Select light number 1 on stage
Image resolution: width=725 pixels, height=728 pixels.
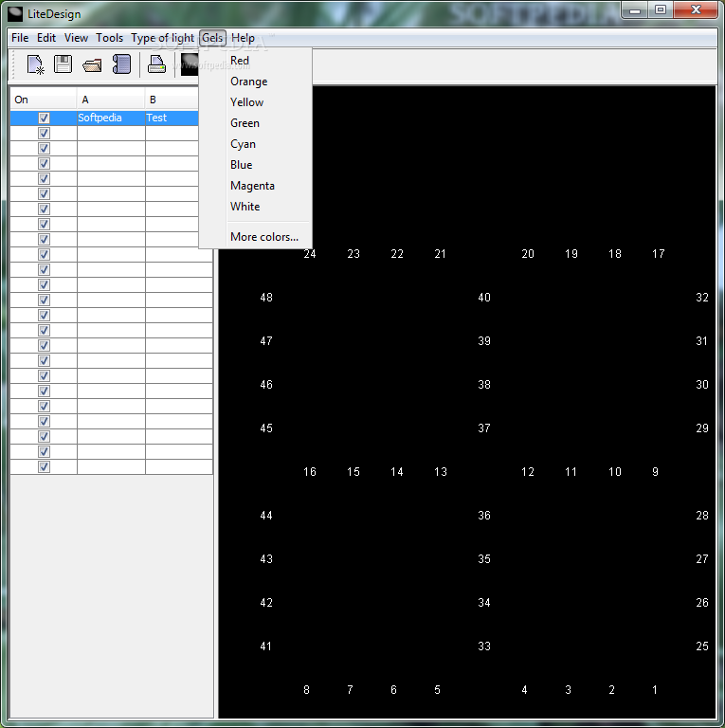[x=655, y=690]
